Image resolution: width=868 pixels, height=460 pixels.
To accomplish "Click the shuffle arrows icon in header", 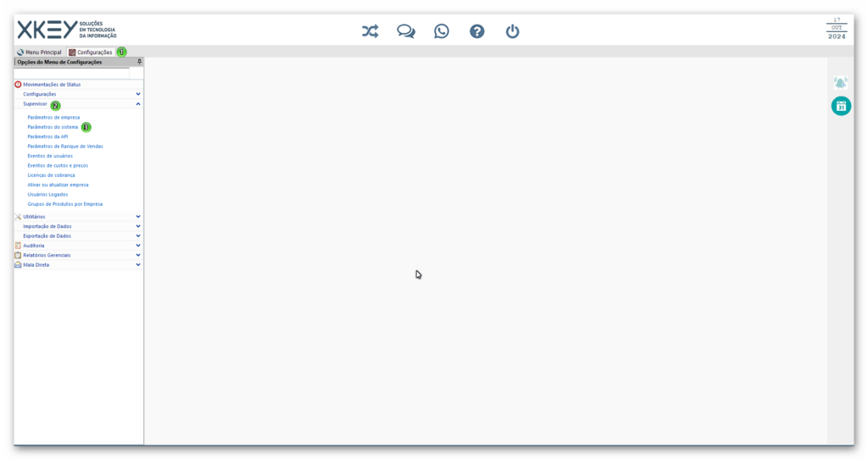I will pyautogui.click(x=370, y=31).
